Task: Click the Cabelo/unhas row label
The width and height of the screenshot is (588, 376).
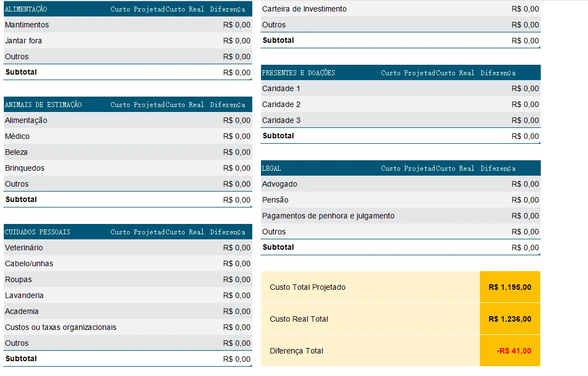Action: pyautogui.click(x=29, y=263)
